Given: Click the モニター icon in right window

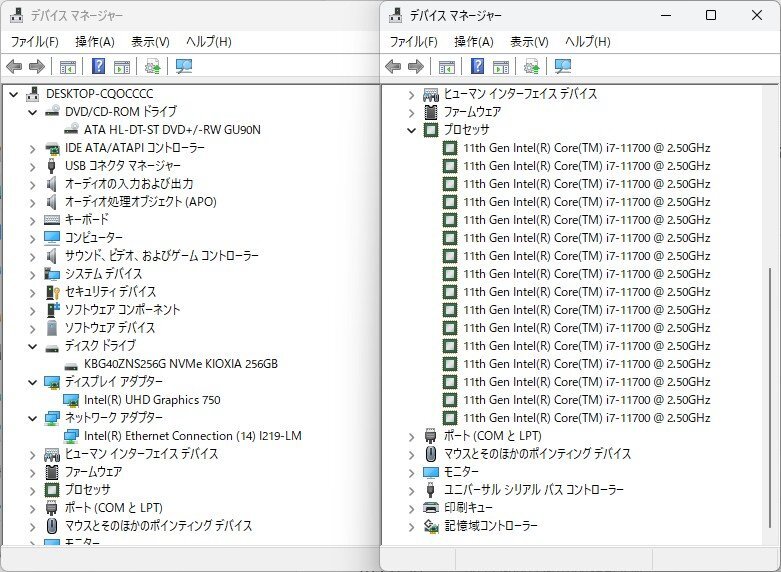Looking at the screenshot, I should click(431, 471).
